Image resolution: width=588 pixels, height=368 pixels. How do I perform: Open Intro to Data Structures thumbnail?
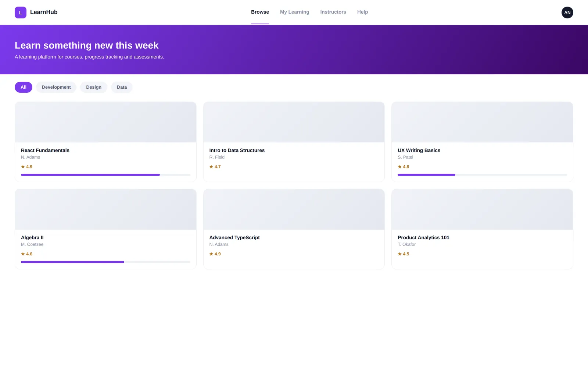pyautogui.click(x=294, y=122)
